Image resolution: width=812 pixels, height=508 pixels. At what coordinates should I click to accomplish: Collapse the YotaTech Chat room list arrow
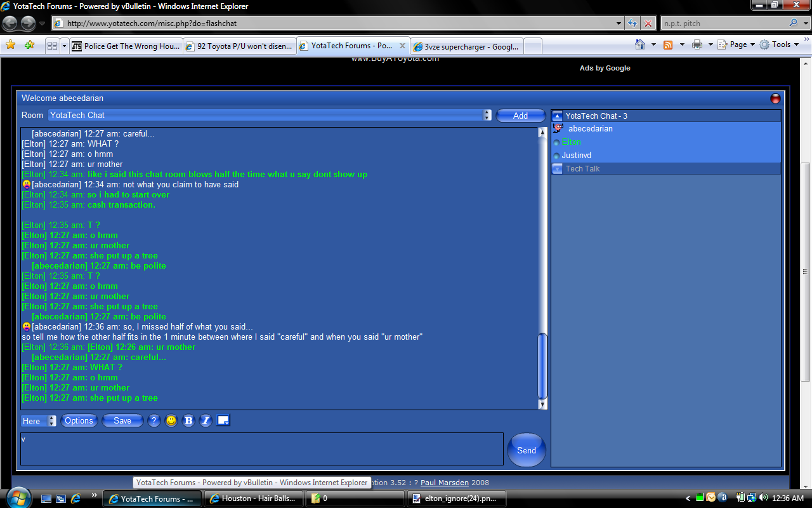(x=557, y=116)
